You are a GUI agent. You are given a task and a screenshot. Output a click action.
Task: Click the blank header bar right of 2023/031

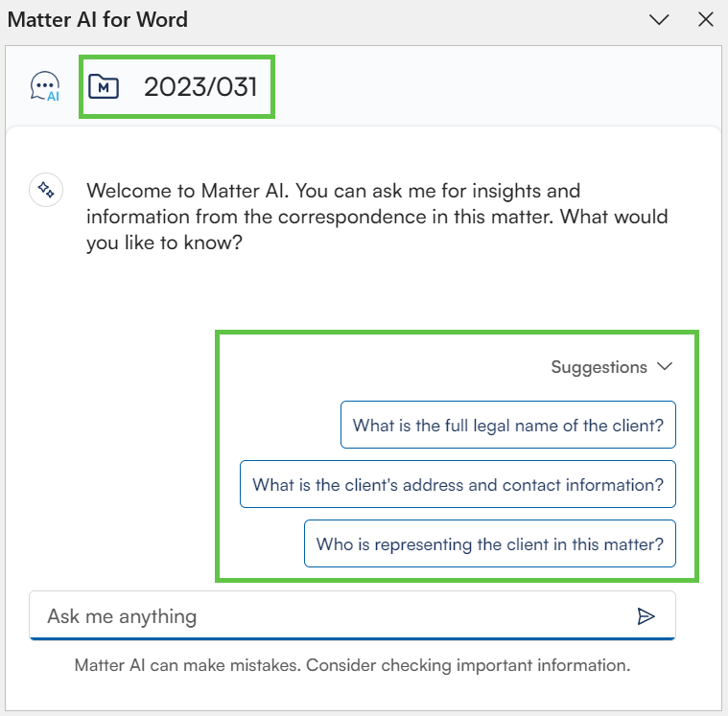[x=499, y=87]
